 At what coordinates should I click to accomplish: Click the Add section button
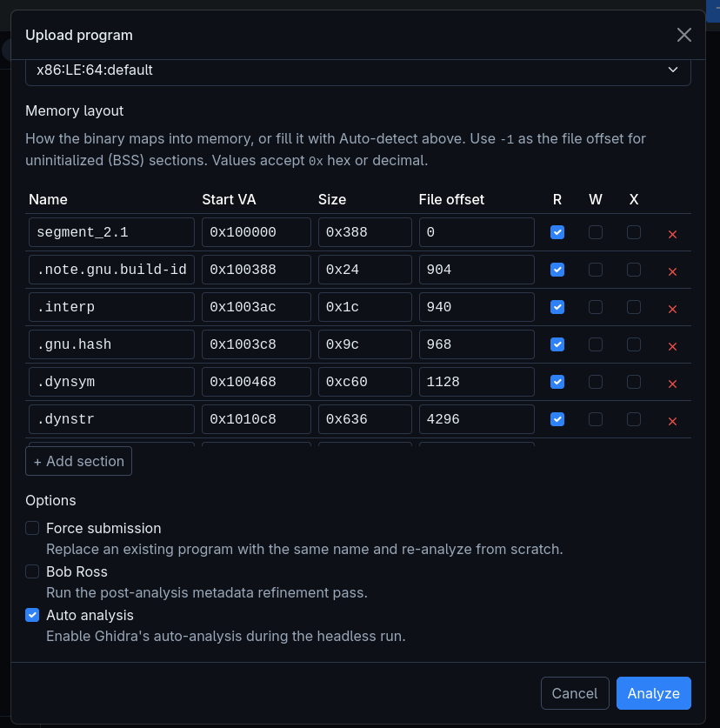(78, 461)
